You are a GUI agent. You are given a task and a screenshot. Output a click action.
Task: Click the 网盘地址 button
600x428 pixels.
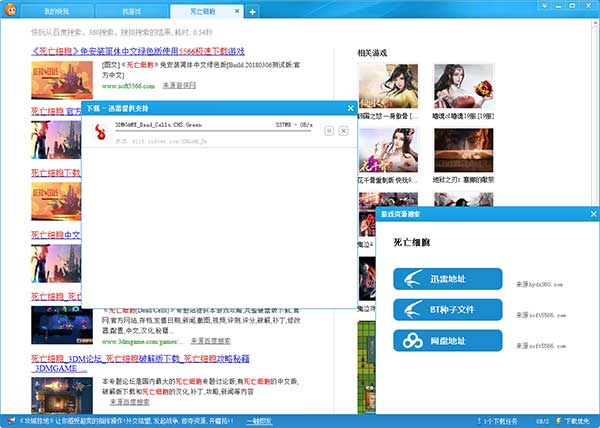[448, 340]
